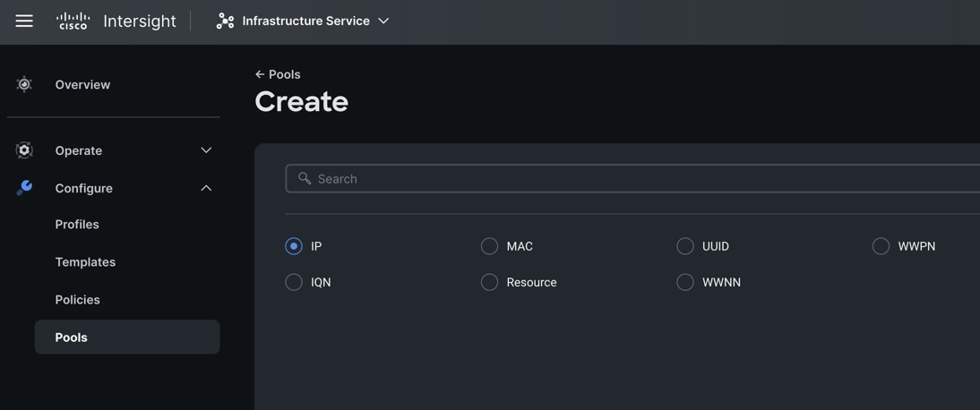Click the Configure wrench icon
Image resolution: width=980 pixels, height=410 pixels.
click(24, 187)
